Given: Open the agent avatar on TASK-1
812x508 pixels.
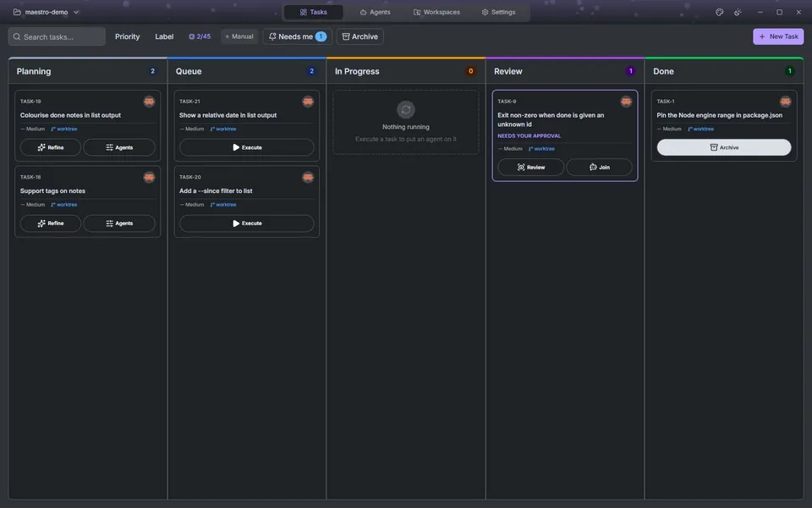Looking at the screenshot, I should [786, 102].
